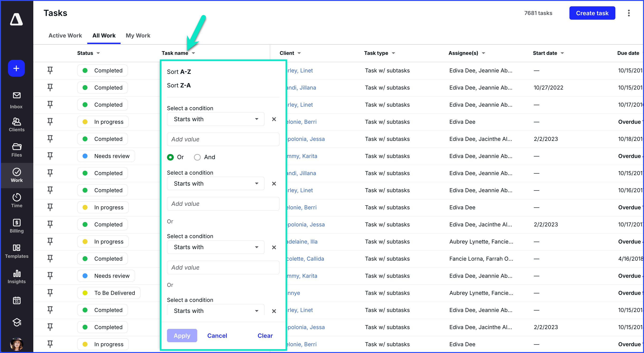The height and width of the screenshot is (353, 644).
Task: Open the Client column filter arrow
Action: tap(299, 53)
